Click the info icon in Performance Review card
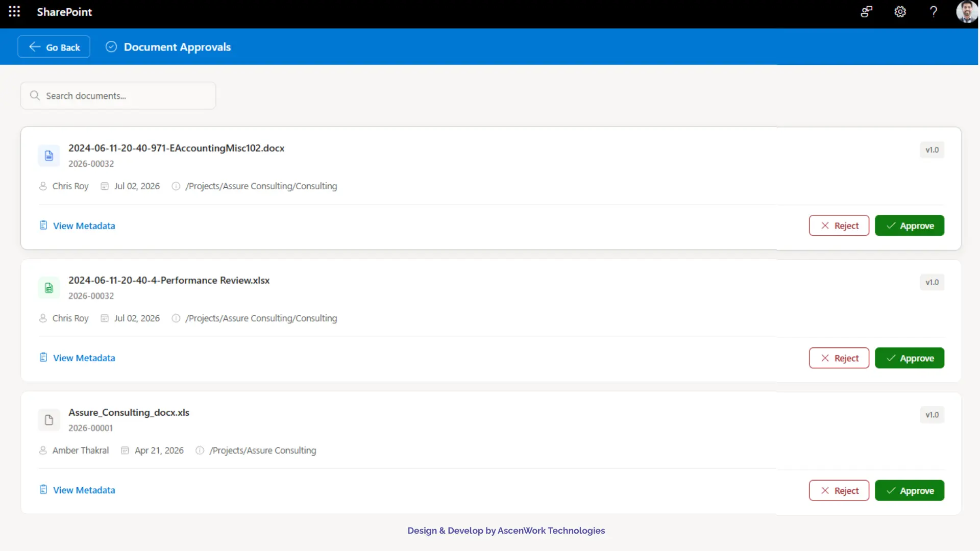 [x=176, y=318]
